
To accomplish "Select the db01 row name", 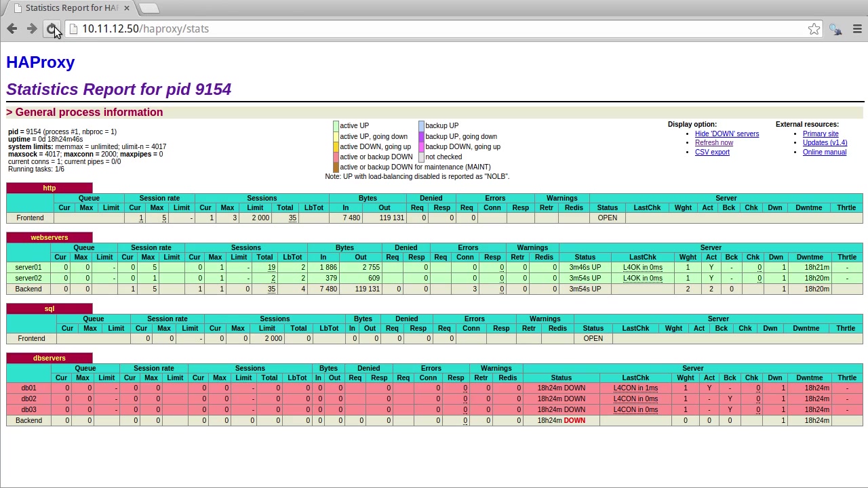I will point(28,388).
